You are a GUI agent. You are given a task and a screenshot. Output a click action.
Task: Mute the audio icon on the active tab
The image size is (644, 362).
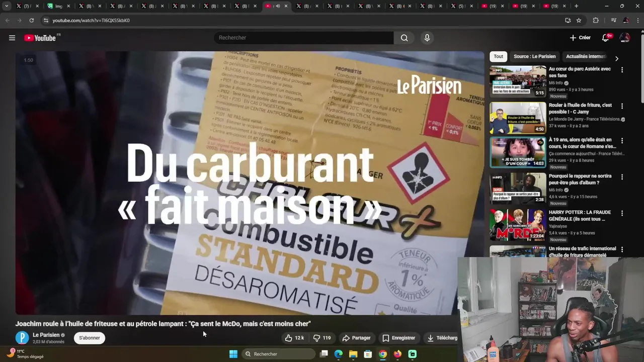(x=278, y=6)
